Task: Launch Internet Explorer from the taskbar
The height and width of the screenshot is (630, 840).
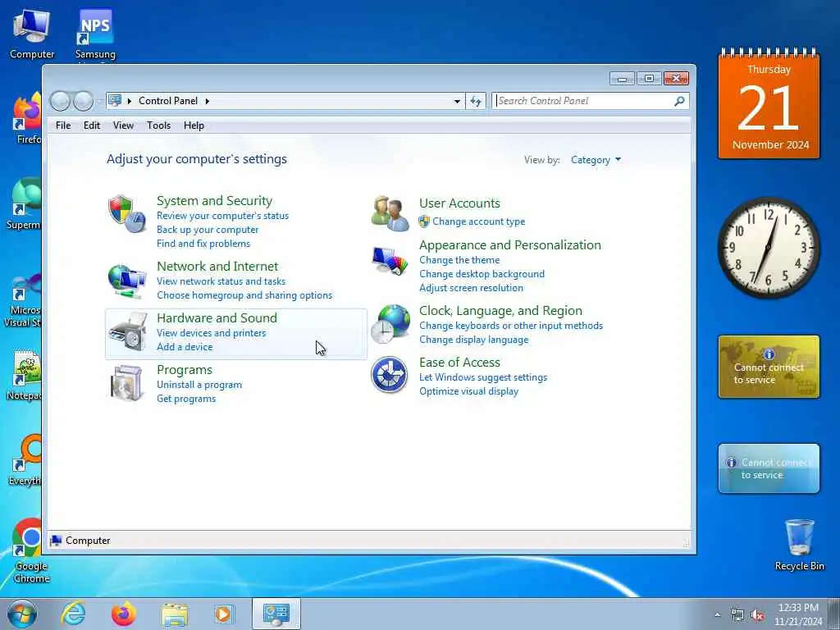Action: pyautogui.click(x=73, y=614)
